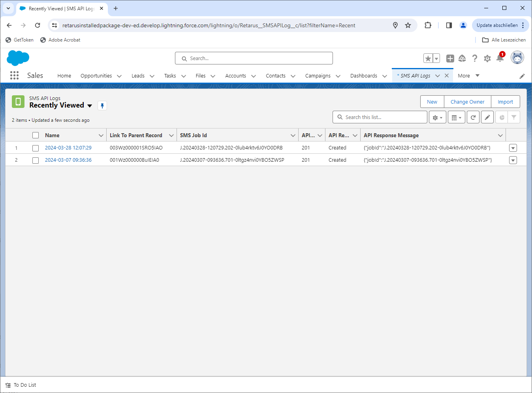Switch to the Accounts tab
This screenshot has width=532, height=393.
pos(235,76)
